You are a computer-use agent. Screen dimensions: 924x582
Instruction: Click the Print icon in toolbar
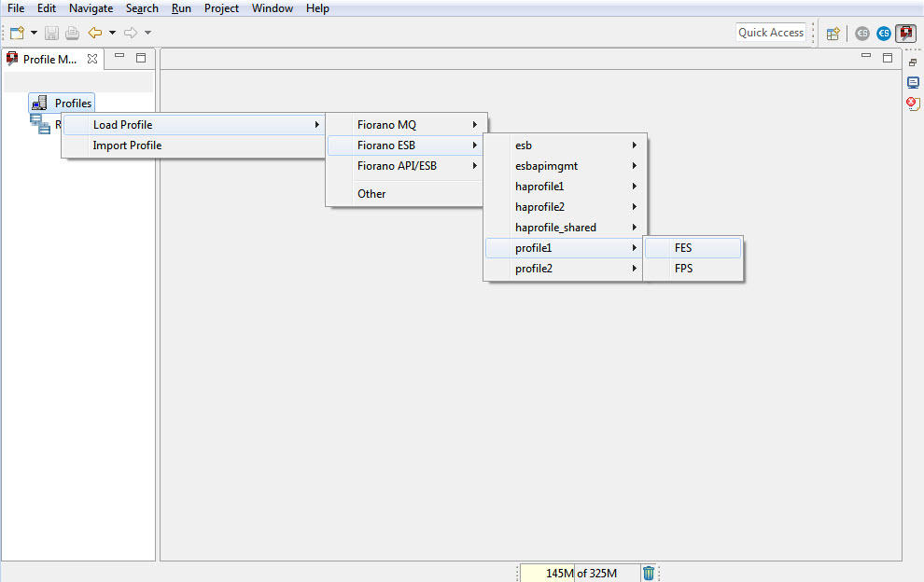click(73, 33)
